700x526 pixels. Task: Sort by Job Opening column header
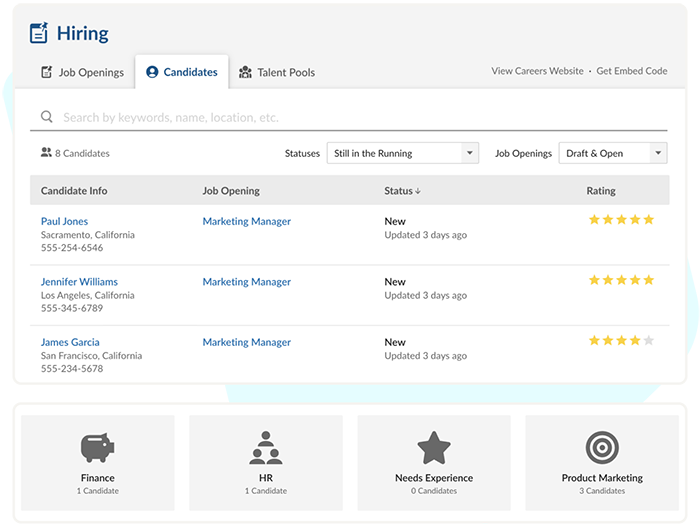(231, 191)
